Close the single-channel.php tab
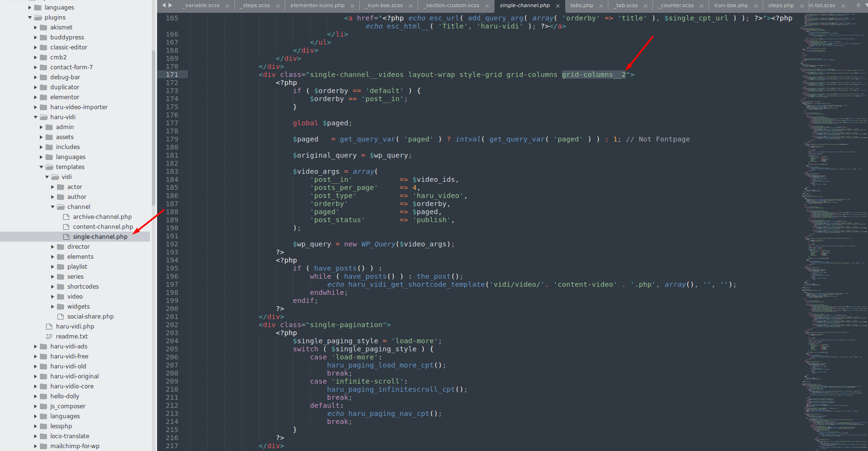 click(x=558, y=6)
